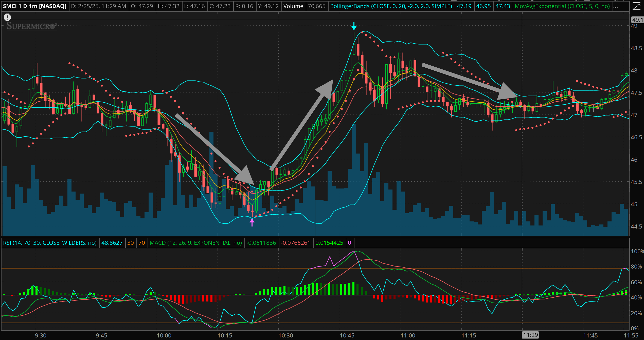Viewport: 644px width, 340px height.
Task: Click the RSI study header label
Action: (x=50, y=243)
